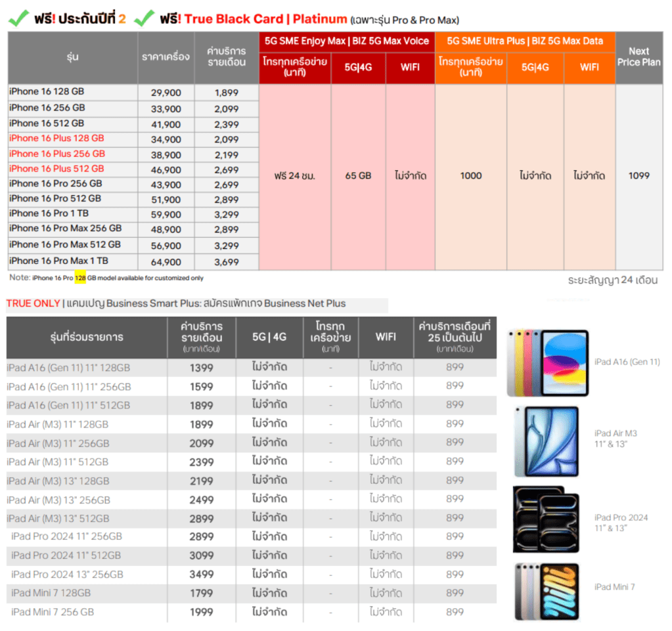Click the red iPhone 16 Plus 256 GB text
The height and width of the screenshot is (631, 672).
coord(57,154)
